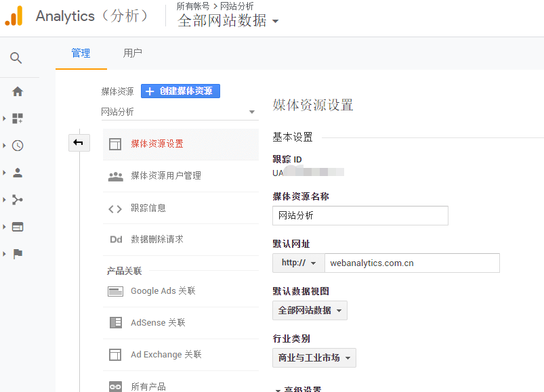Click the Google Analytics logo
The height and width of the screenshot is (392, 544).
click(x=14, y=16)
